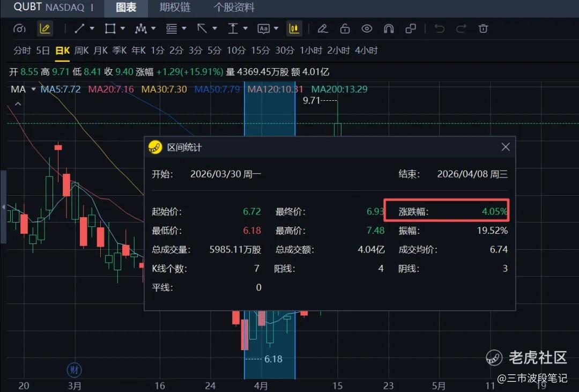Select the 周K timeframe
Screen dimensions: 579x392
click(81, 50)
